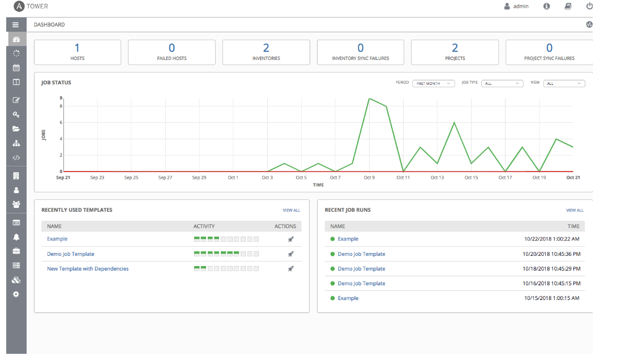Click the Oct 9 peak on chart
621x364 pixels.
tap(370, 99)
